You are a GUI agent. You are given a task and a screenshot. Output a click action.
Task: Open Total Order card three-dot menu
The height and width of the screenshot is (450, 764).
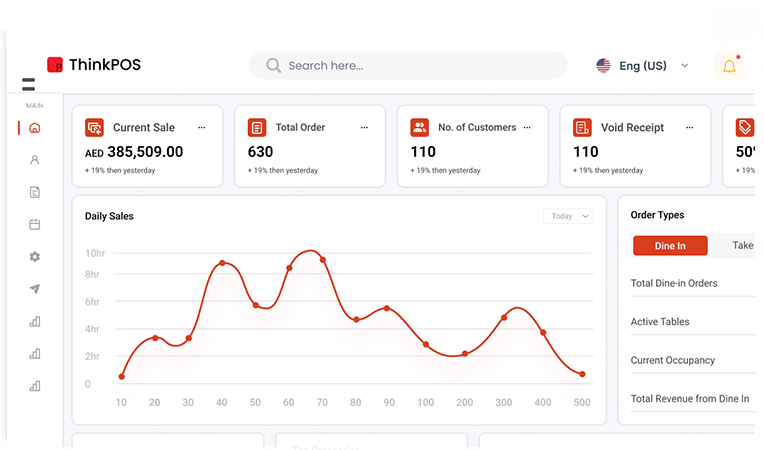pos(364,128)
